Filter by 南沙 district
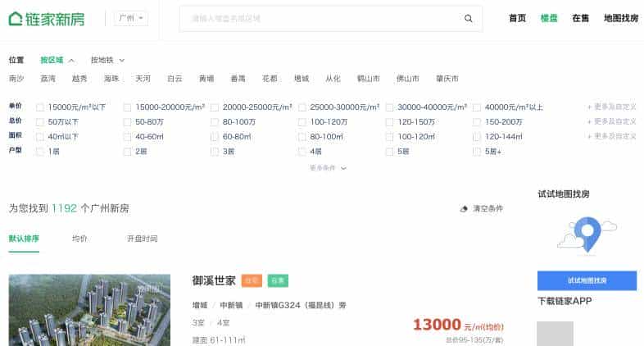 (x=16, y=79)
